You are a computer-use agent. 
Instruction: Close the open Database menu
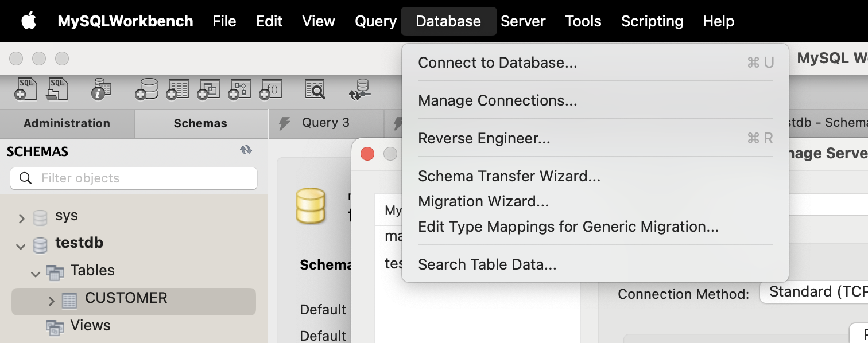(x=448, y=21)
